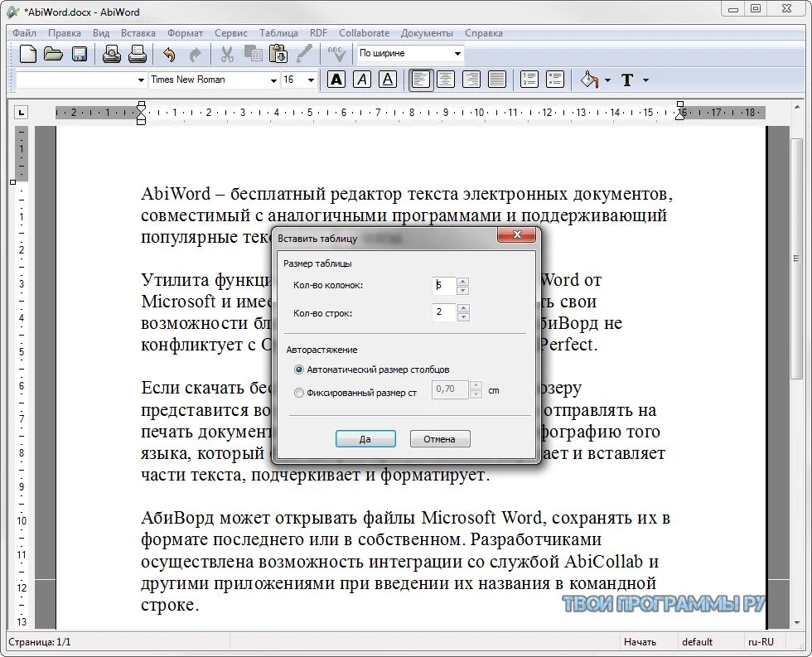Increase the column count with the up arrow

pos(463,282)
